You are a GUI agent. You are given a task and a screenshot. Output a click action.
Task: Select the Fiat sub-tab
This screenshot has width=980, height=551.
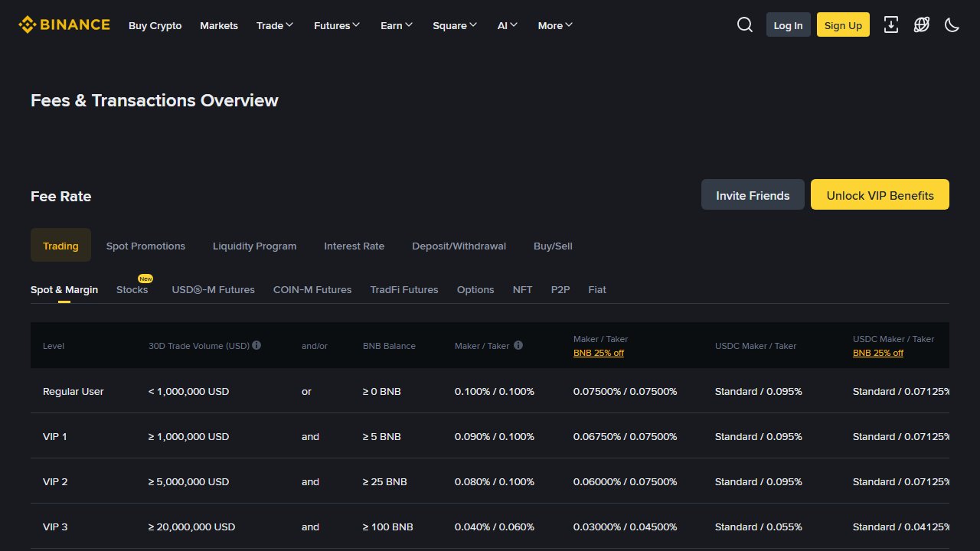pos(597,289)
